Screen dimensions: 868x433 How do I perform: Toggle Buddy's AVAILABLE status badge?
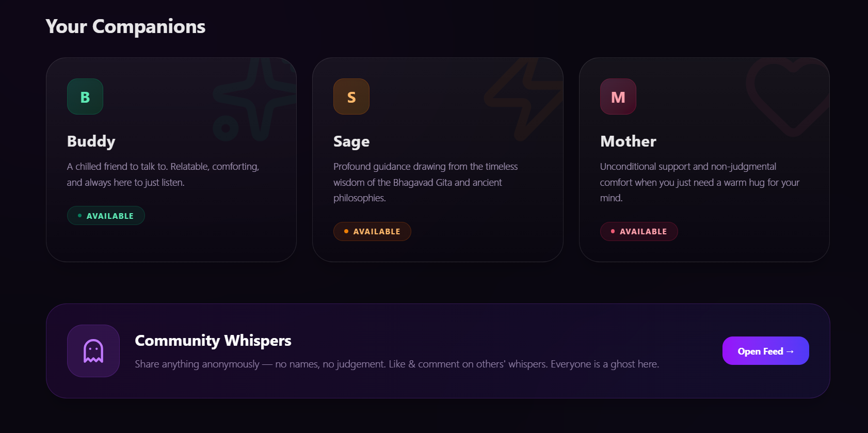tap(106, 215)
